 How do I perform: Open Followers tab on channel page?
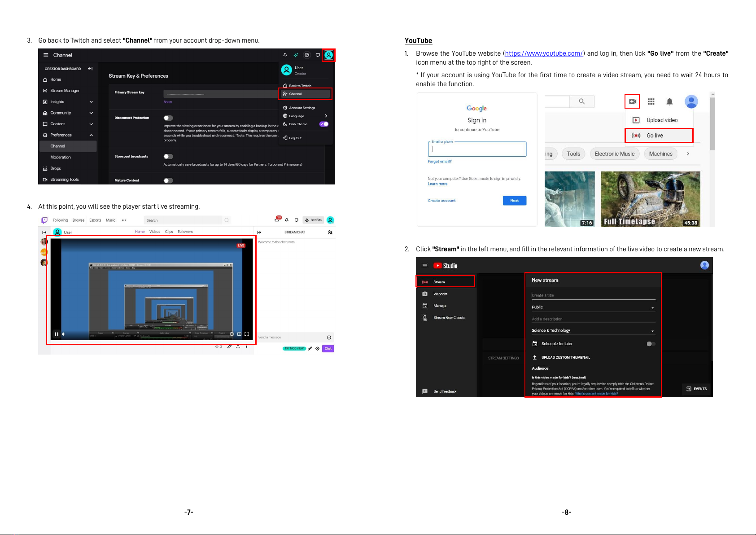185,232
